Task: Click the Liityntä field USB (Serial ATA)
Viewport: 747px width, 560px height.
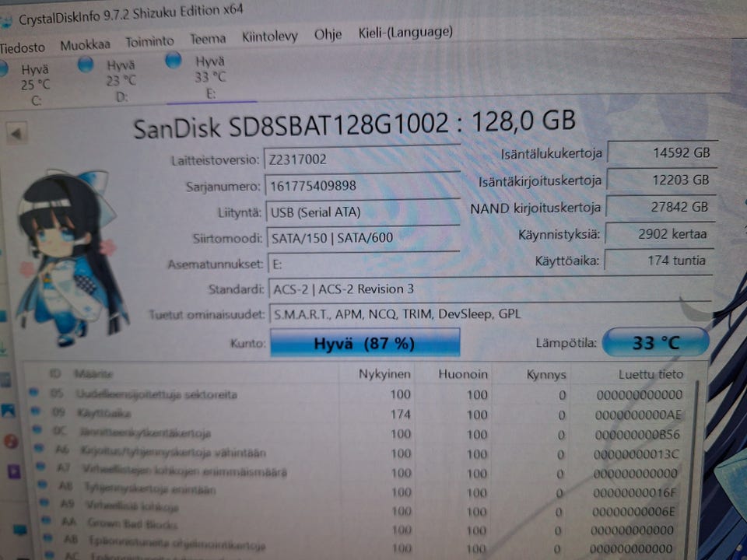Action: click(363, 212)
